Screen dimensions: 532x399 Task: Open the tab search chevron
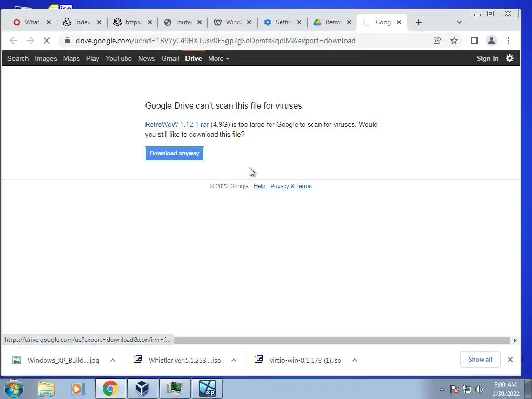(x=459, y=22)
